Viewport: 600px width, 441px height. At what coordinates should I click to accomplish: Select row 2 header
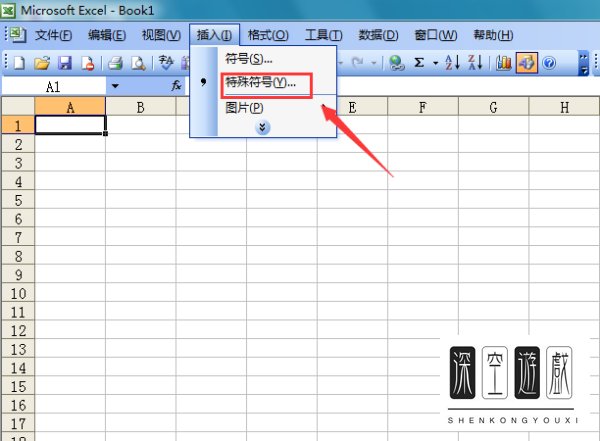(18, 144)
